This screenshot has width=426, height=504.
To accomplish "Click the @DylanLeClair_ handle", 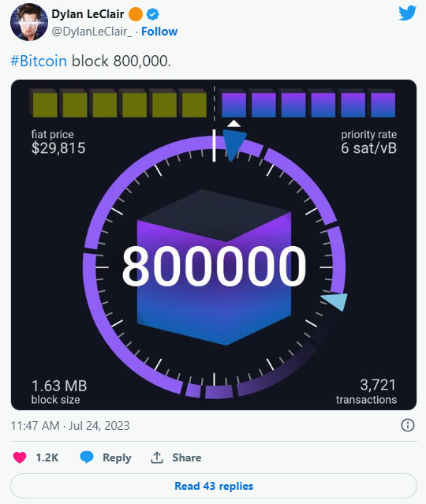I will click(92, 32).
